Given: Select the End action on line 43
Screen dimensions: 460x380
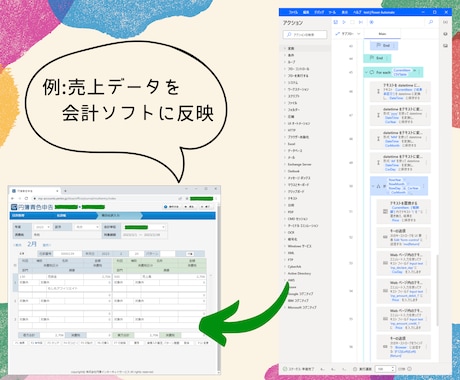Looking at the screenshot, I should pos(384,45).
